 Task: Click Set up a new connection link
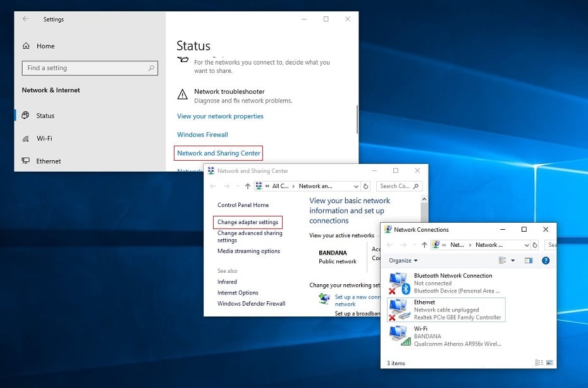357,301
